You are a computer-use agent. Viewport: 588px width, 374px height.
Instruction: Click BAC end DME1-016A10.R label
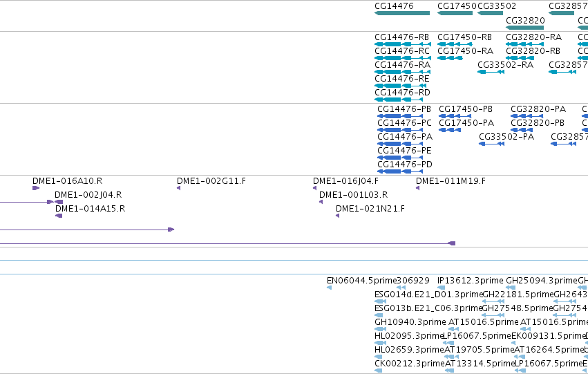point(68,181)
